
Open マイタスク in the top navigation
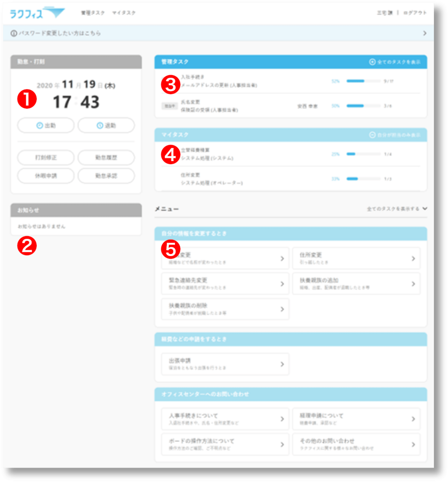click(x=124, y=13)
